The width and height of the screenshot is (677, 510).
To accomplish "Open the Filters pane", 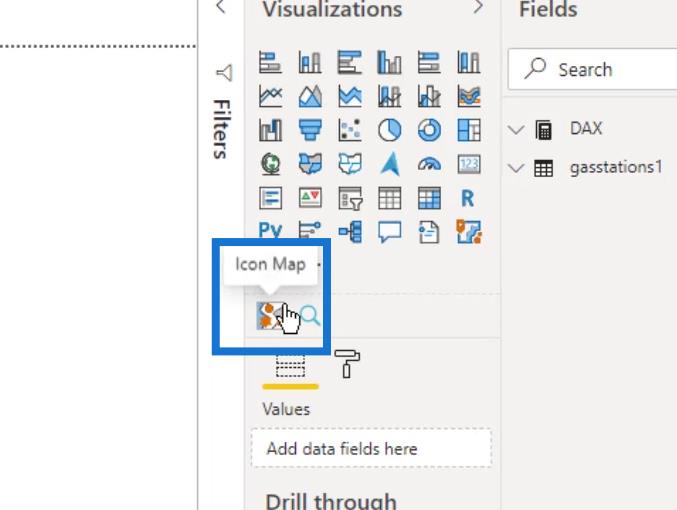I will coord(223,113).
